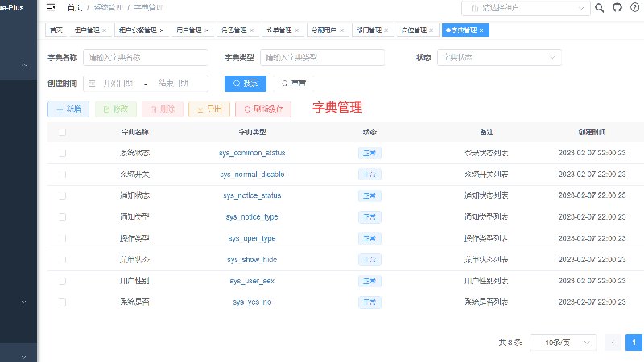Click 首页 in the breadcrumb
Viewport: 644px width, 362px height.
[x=75, y=8]
